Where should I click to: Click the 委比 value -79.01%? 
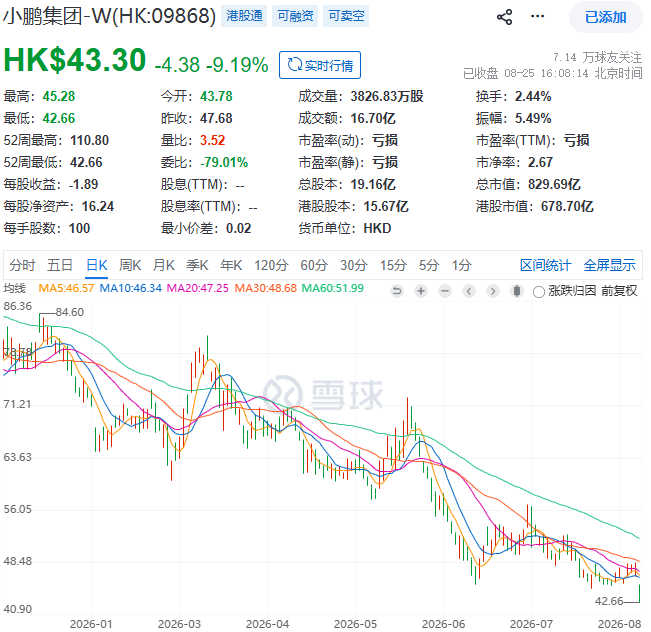point(224,162)
